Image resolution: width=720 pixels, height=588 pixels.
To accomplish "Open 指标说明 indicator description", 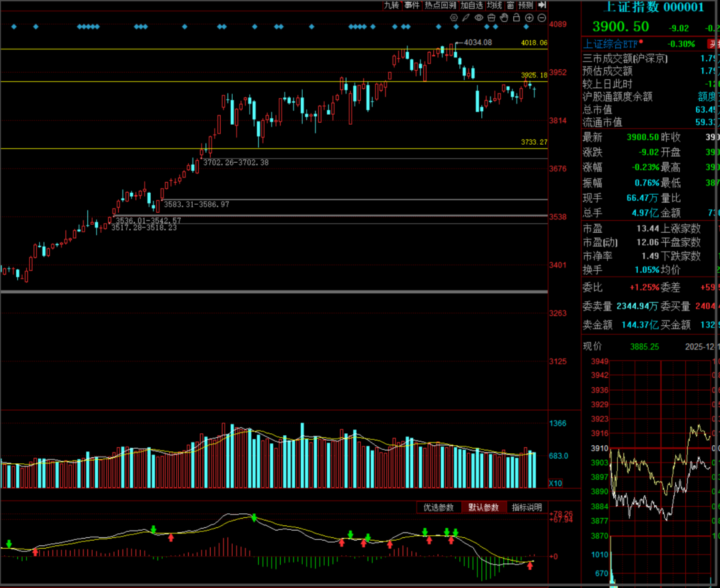I will [x=527, y=507].
